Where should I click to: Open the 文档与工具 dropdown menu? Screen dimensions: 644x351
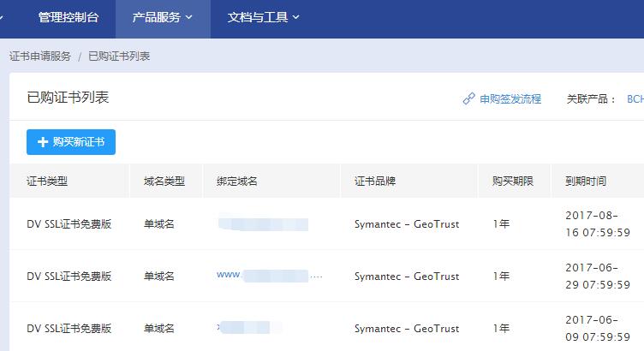[x=264, y=16]
